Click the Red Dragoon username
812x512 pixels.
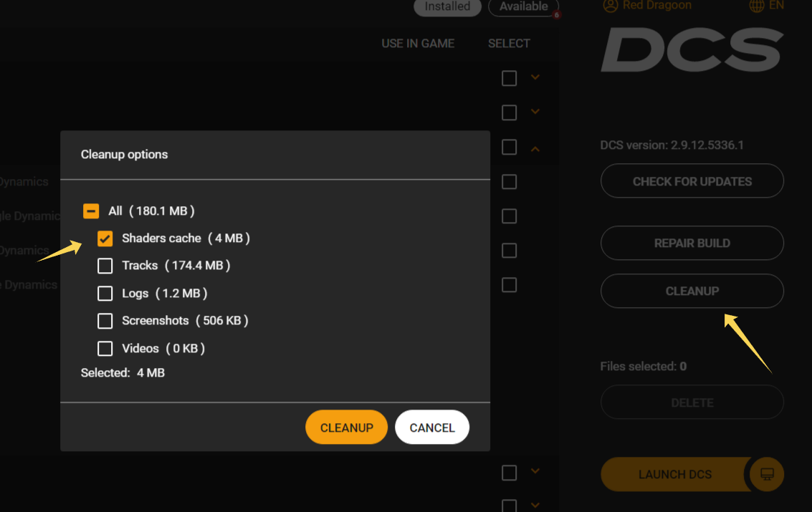coord(656,5)
